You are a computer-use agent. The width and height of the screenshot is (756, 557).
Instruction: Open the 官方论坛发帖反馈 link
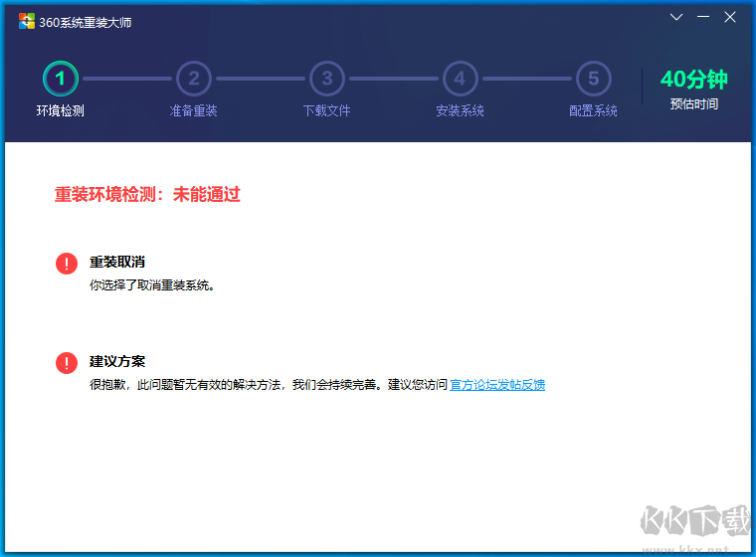tap(497, 385)
